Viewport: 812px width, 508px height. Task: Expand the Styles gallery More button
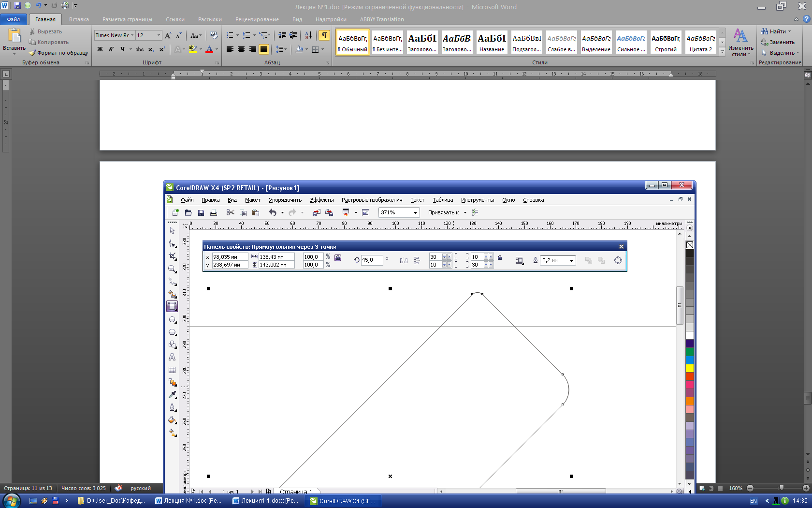[722, 52]
